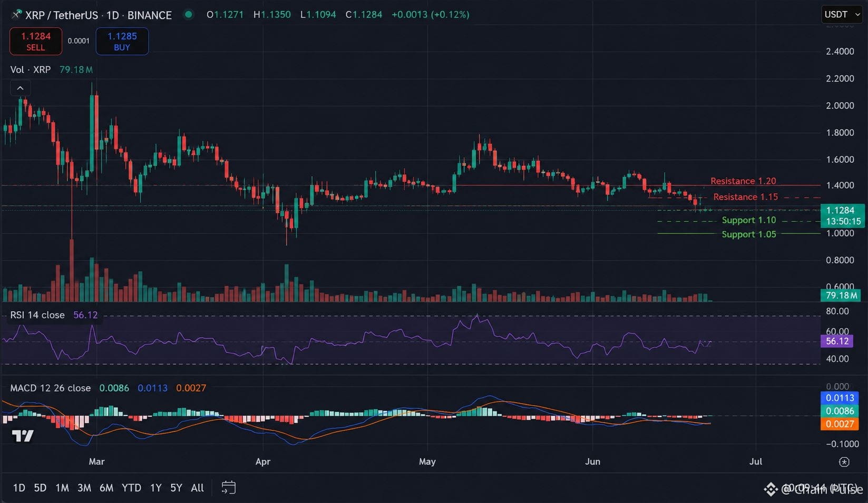The height and width of the screenshot is (503, 868).
Task: Click the open value O1.1271
Action: 225,15
